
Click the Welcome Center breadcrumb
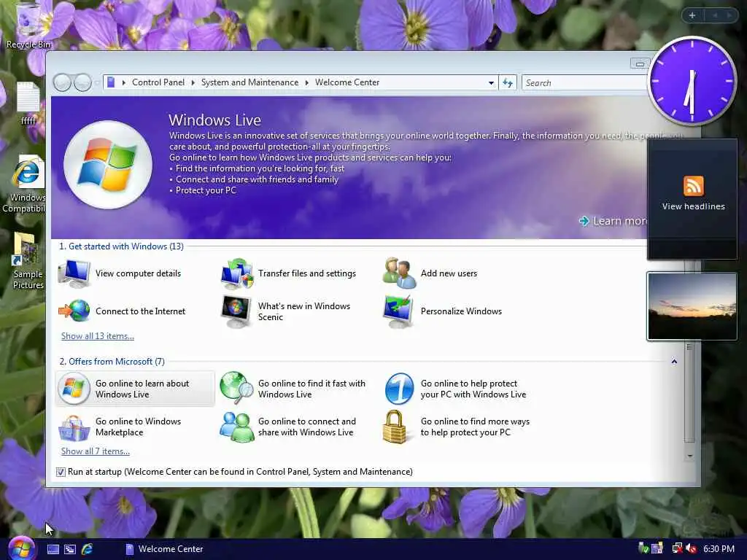coord(347,82)
